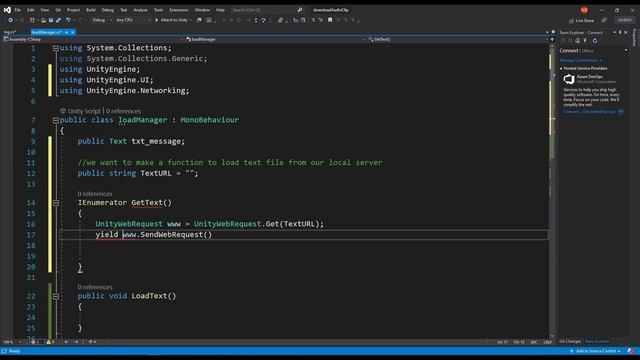Open the GetText() member navigation dropdown

tap(458, 39)
